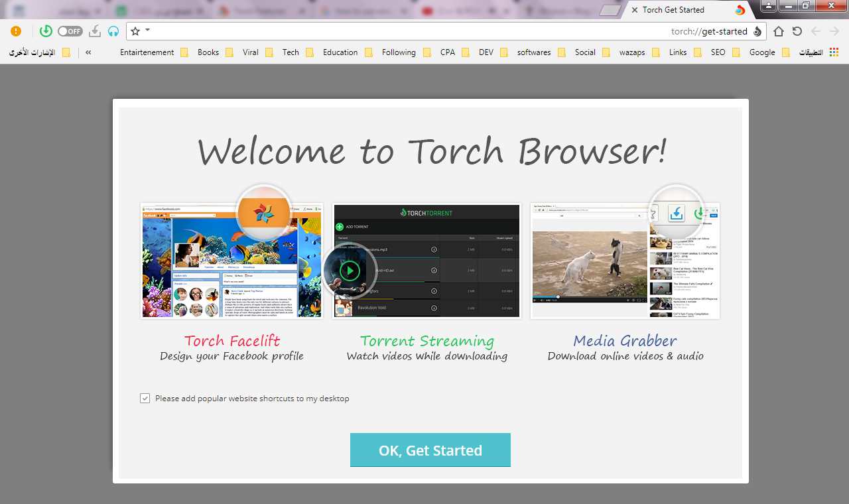This screenshot has width=849, height=504.
Task: Open the other bookmarks folder at far left
Action: pyautogui.click(x=39, y=52)
